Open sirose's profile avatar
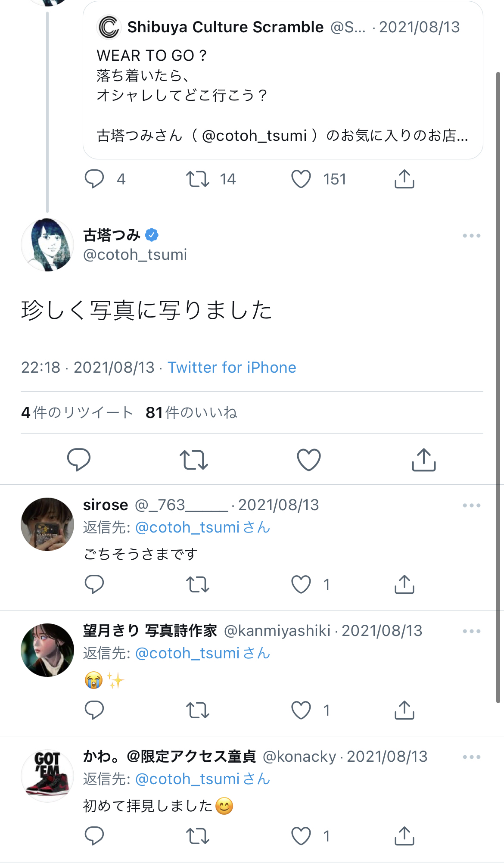The width and height of the screenshot is (504, 863). 47,524
